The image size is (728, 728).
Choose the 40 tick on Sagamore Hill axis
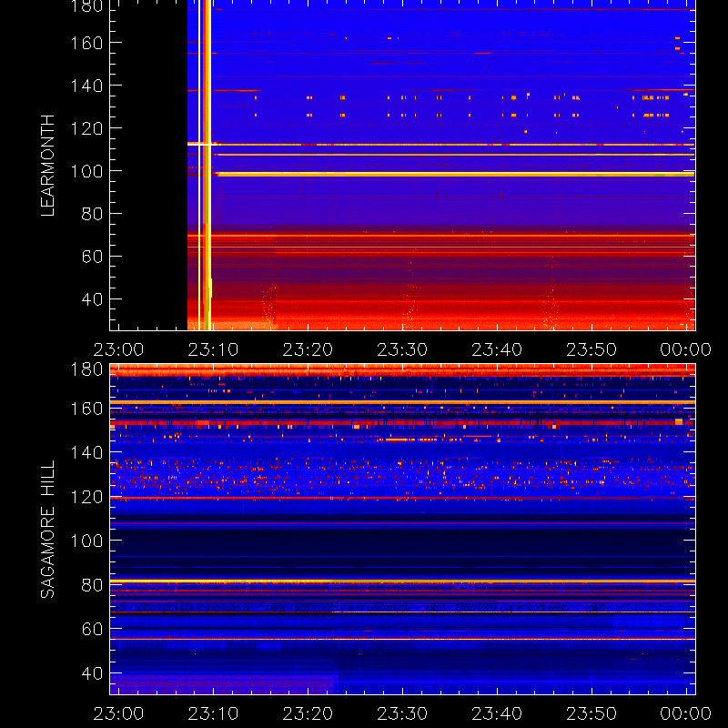click(92, 672)
